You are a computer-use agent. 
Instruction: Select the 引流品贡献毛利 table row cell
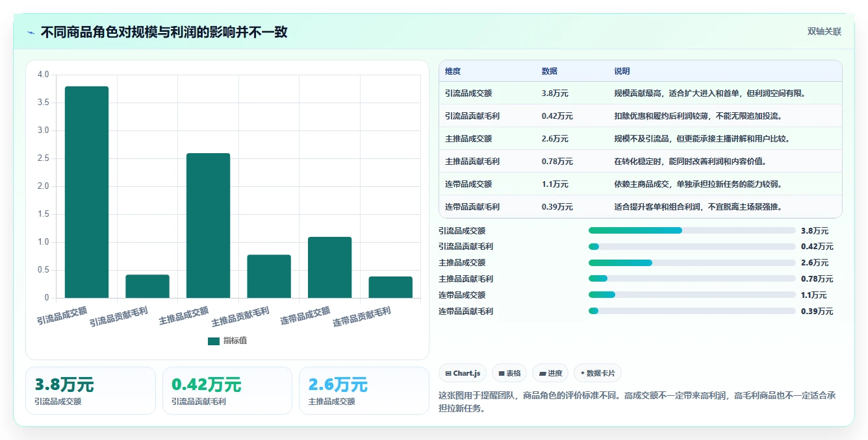[x=472, y=116]
